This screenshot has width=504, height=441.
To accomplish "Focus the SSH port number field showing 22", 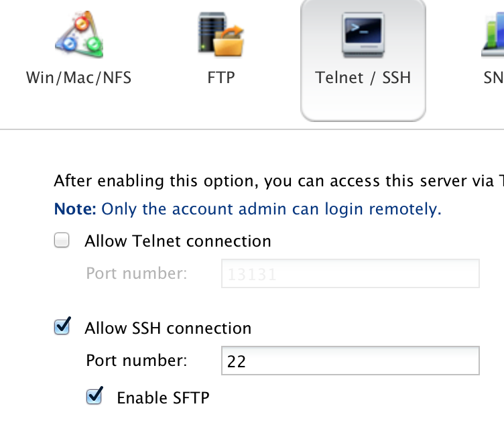I will (x=351, y=361).
